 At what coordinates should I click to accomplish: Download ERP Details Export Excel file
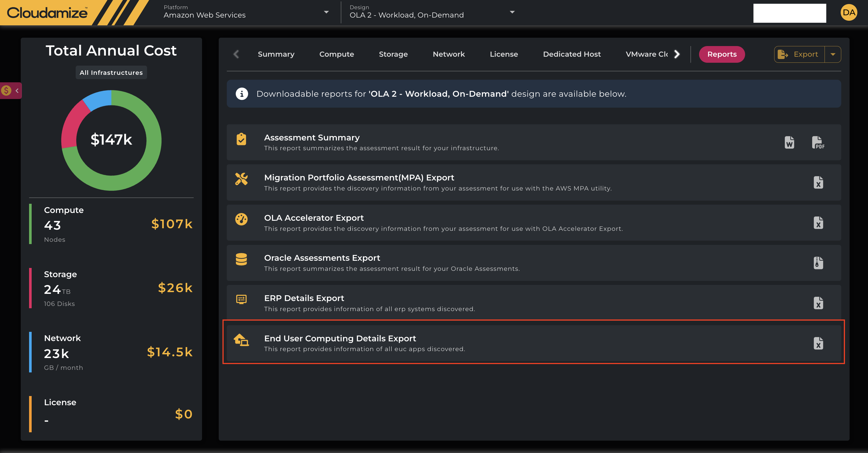[x=818, y=303]
